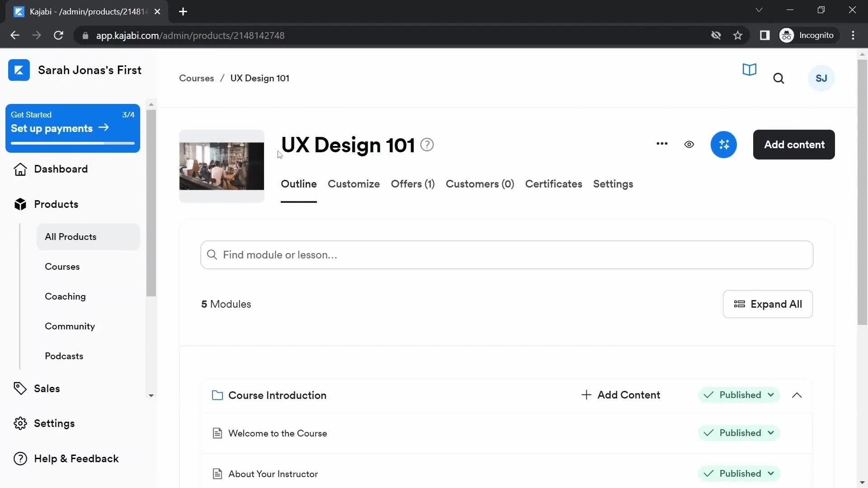Click the Sales tag icon

tap(20, 389)
